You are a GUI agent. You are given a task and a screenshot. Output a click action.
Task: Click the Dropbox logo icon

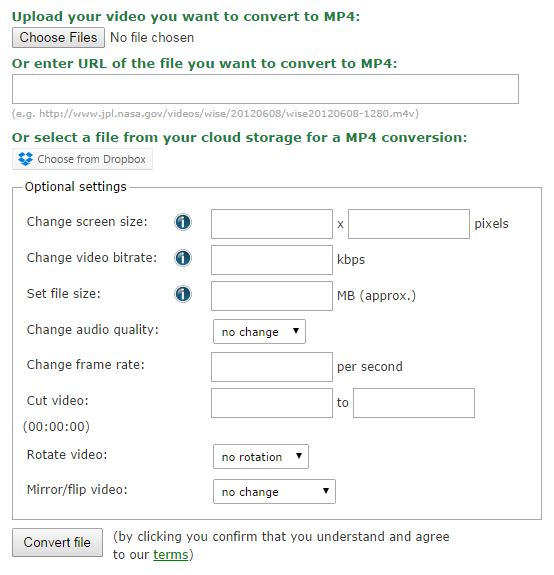click(x=25, y=159)
